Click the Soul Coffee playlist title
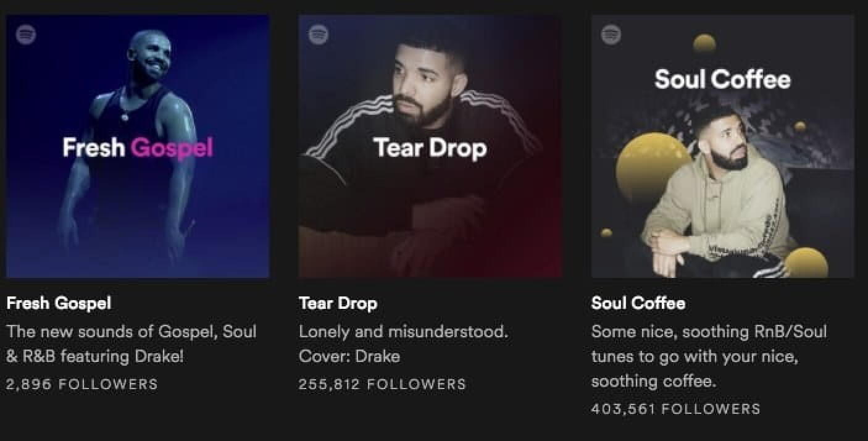The width and height of the screenshot is (868, 441). [638, 303]
